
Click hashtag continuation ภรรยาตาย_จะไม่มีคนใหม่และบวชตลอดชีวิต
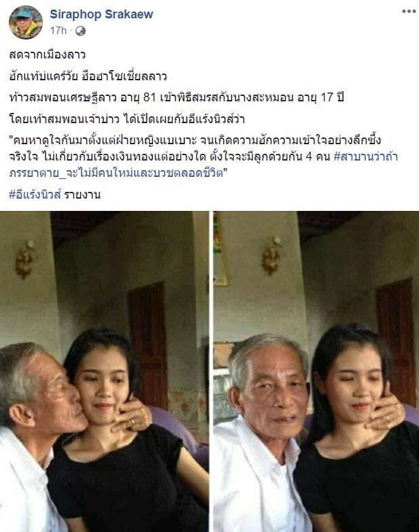coord(116,173)
